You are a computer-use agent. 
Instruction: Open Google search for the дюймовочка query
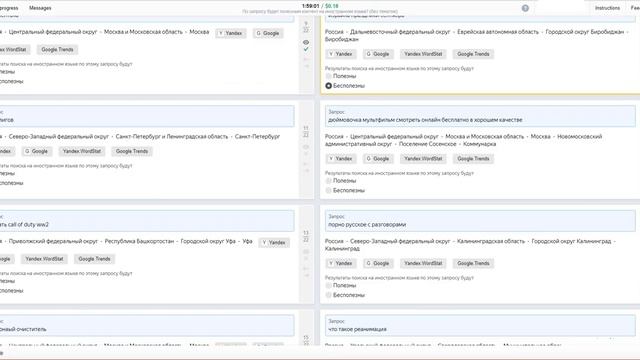(378, 158)
